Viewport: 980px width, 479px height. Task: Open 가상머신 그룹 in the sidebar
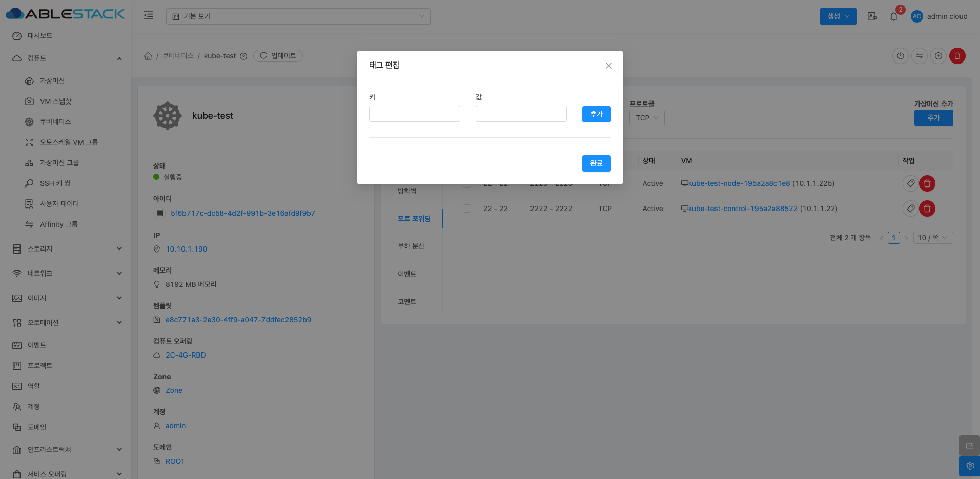59,163
